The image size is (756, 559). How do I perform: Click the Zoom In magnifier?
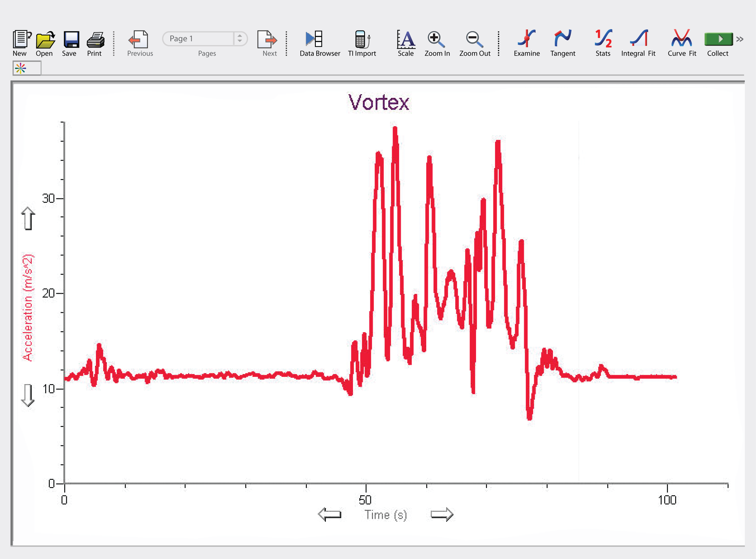point(436,39)
